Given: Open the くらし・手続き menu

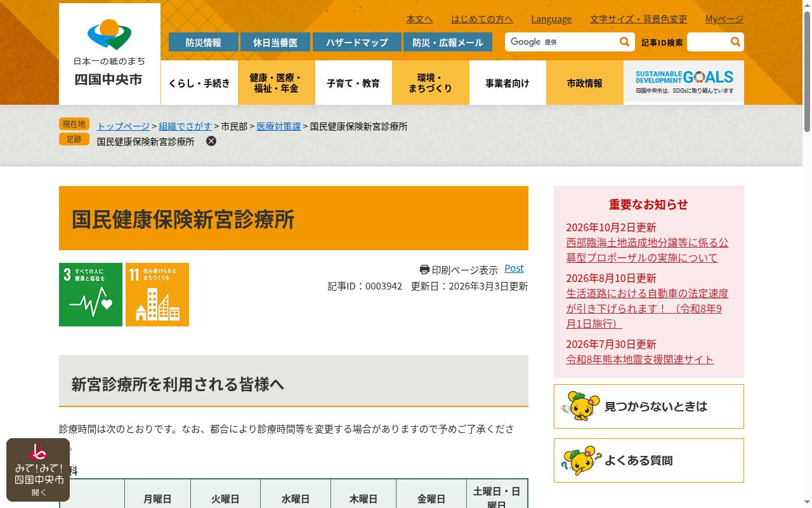Looking at the screenshot, I should 199,83.
